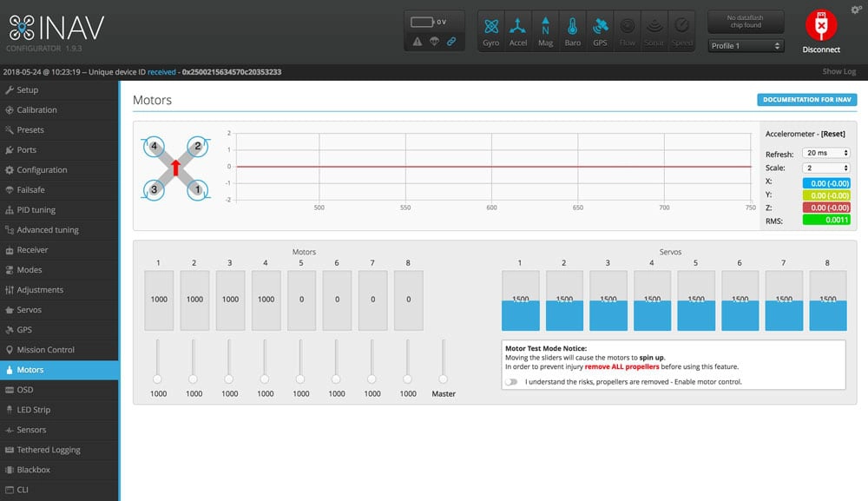The height and width of the screenshot is (501, 868).
Task: Click the Disconnect label
Action: click(821, 49)
